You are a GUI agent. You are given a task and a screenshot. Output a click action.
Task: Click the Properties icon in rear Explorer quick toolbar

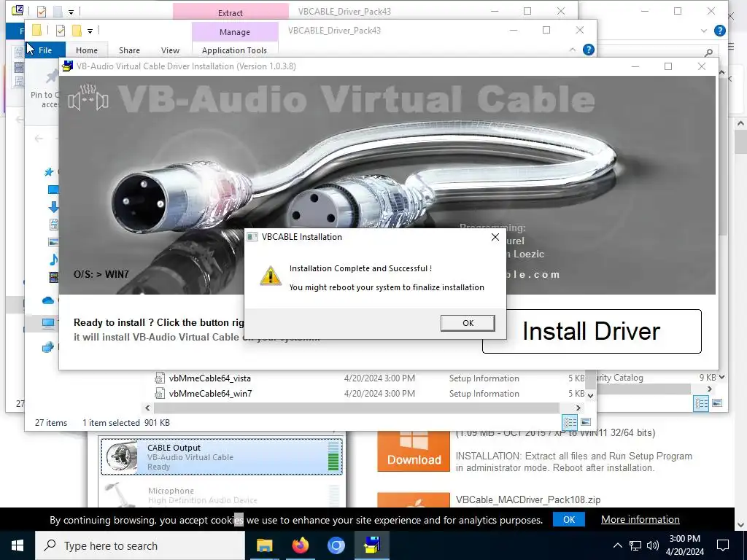pyautogui.click(x=42, y=11)
